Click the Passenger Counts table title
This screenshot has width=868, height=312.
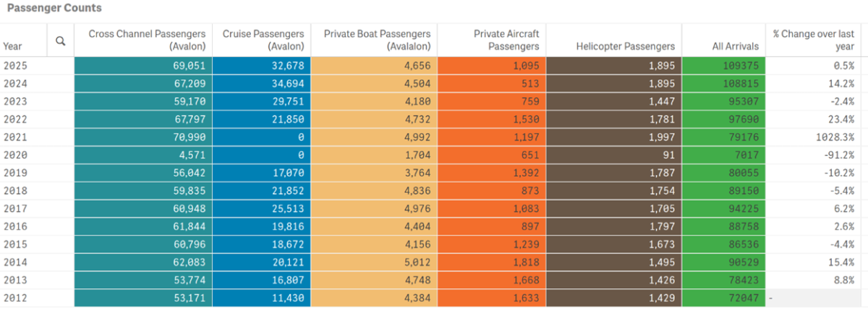[54, 9]
